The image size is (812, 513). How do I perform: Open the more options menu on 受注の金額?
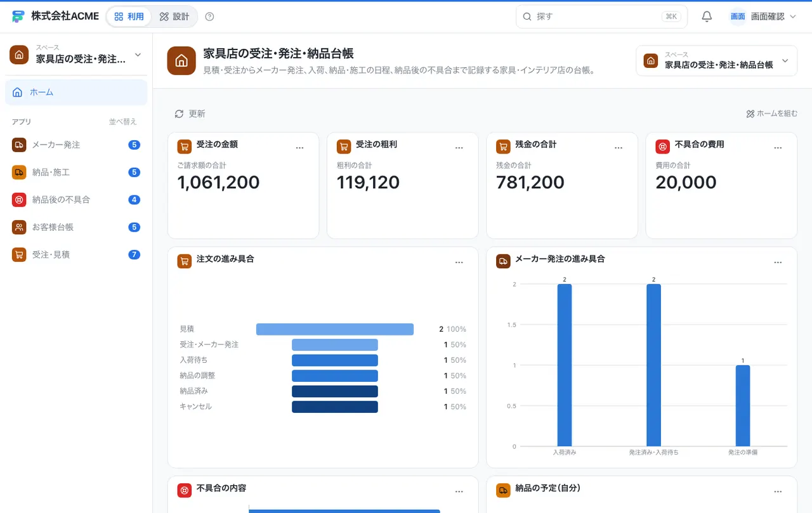point(300,148)
